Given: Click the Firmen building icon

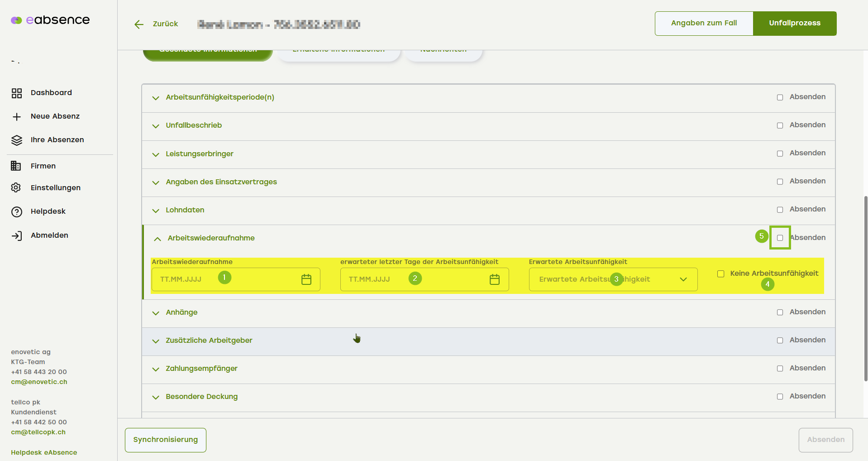Looking at the screenshot, I should [16, 166].
